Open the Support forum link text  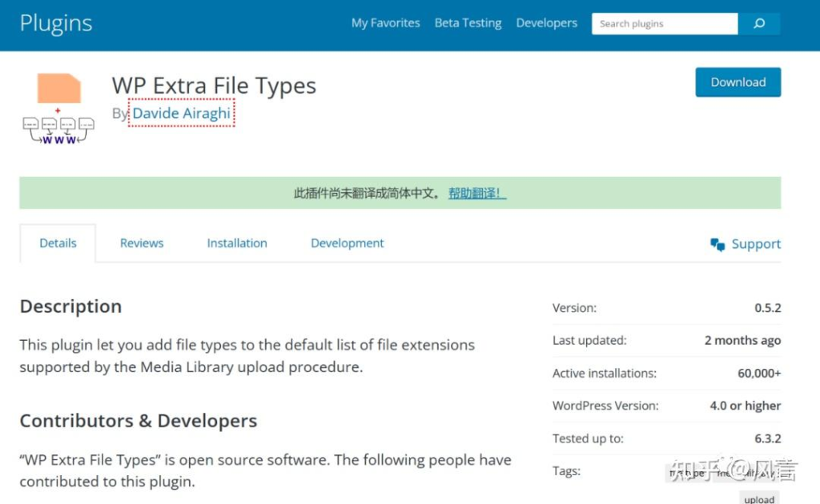click(x=755, y=244)
